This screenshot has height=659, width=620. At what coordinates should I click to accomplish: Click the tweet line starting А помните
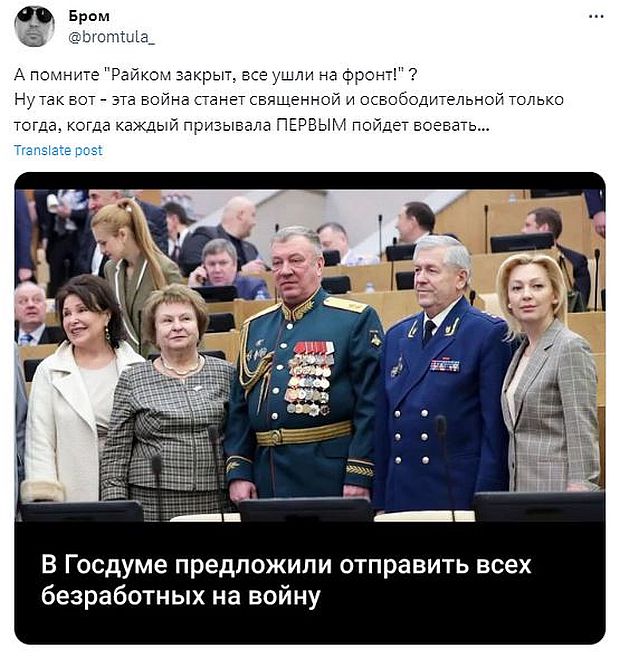coord(216,75)
